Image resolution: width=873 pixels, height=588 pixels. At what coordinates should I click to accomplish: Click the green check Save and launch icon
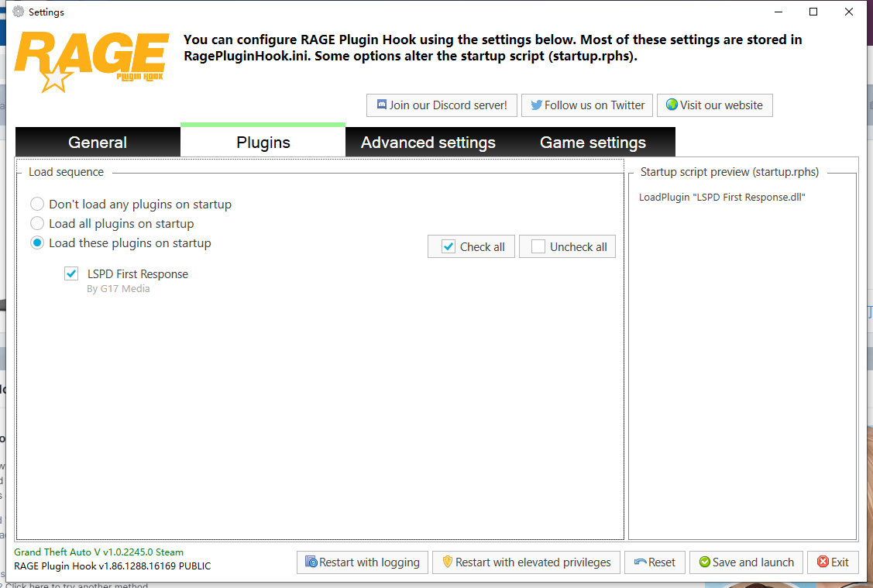point(705,562)
